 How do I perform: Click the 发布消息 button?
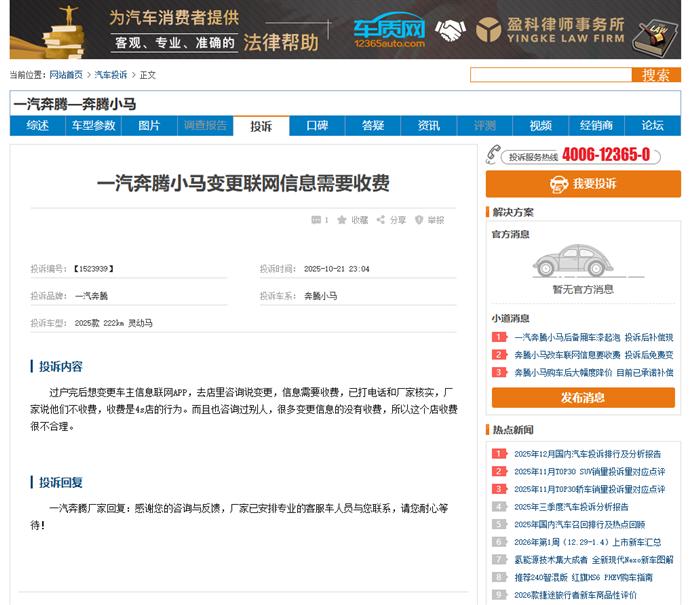(582, 397)
